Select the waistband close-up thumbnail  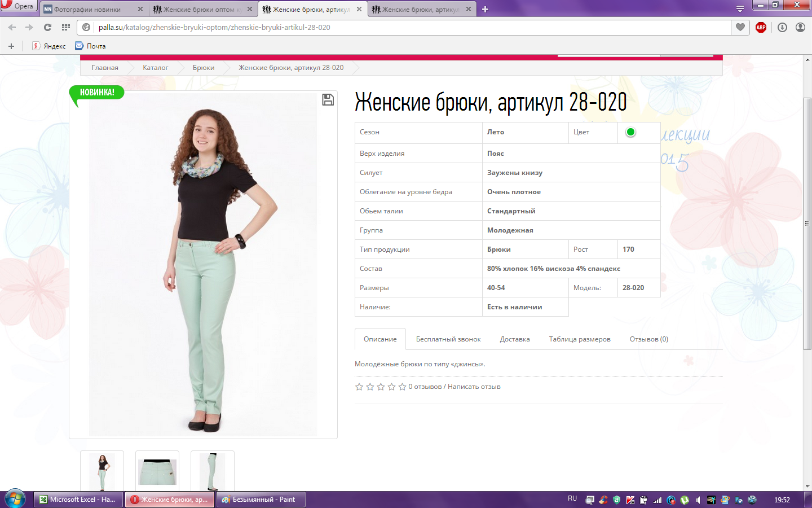tap(157, 471)
